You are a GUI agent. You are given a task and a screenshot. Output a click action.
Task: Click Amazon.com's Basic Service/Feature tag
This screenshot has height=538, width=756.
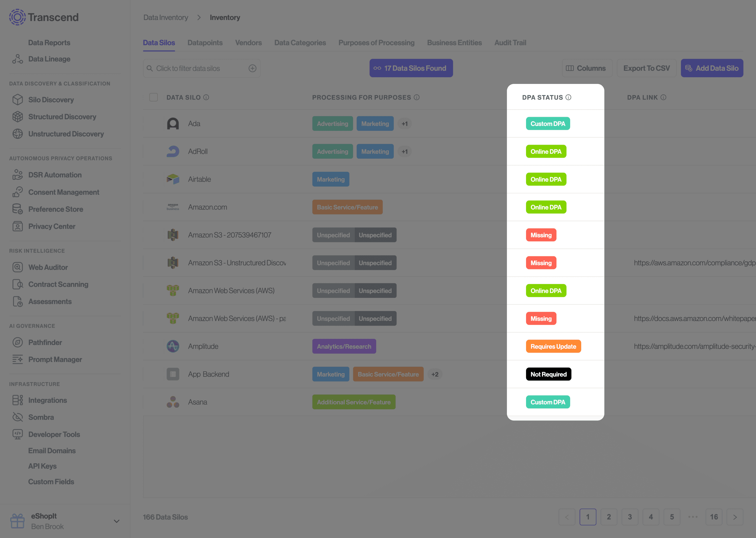pyautogui.click(x=347, y=207)
